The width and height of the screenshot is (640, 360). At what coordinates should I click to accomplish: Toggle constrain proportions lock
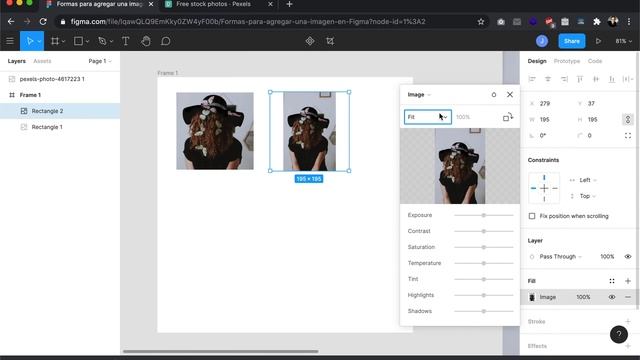(628, 119)
